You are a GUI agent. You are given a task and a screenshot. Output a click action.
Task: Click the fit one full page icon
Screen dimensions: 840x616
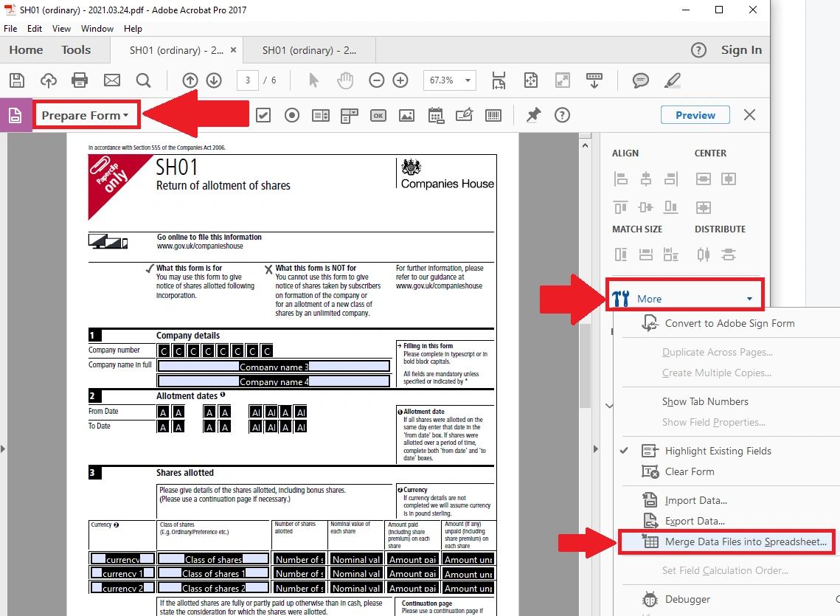pyautogui.click(x=530, y=80)
